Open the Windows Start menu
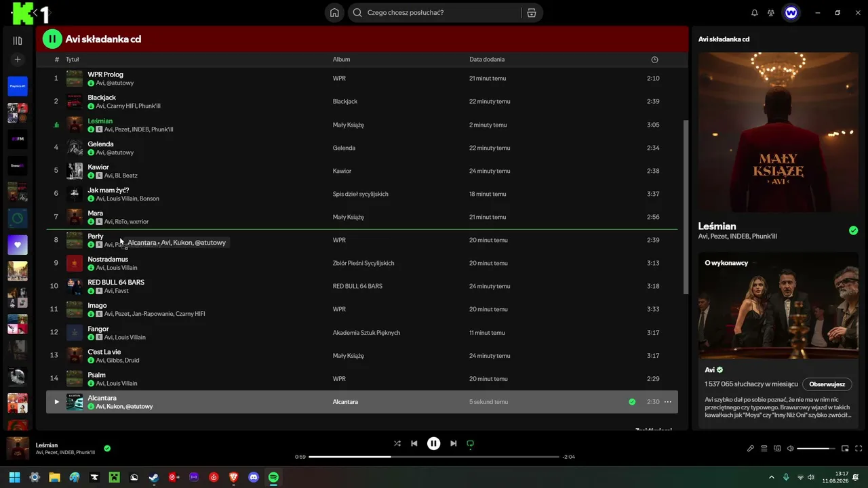This screenshot has height=488, width=868. (14, 477)
